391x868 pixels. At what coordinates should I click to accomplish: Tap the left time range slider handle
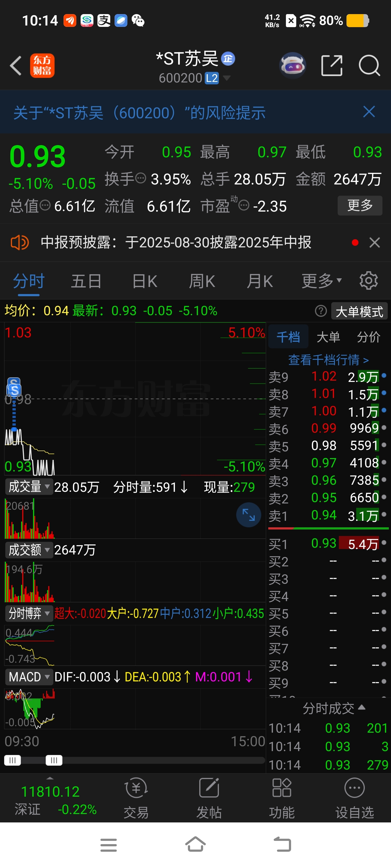point(12,760)
